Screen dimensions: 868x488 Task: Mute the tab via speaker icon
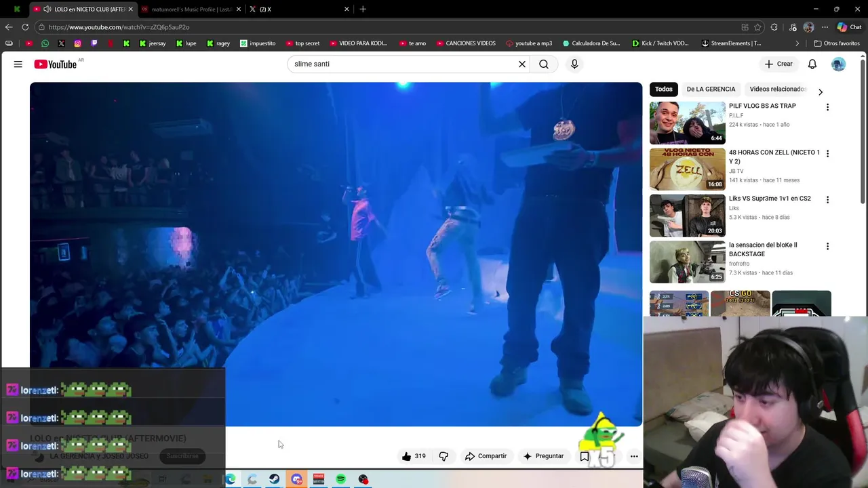click(47, 9)
